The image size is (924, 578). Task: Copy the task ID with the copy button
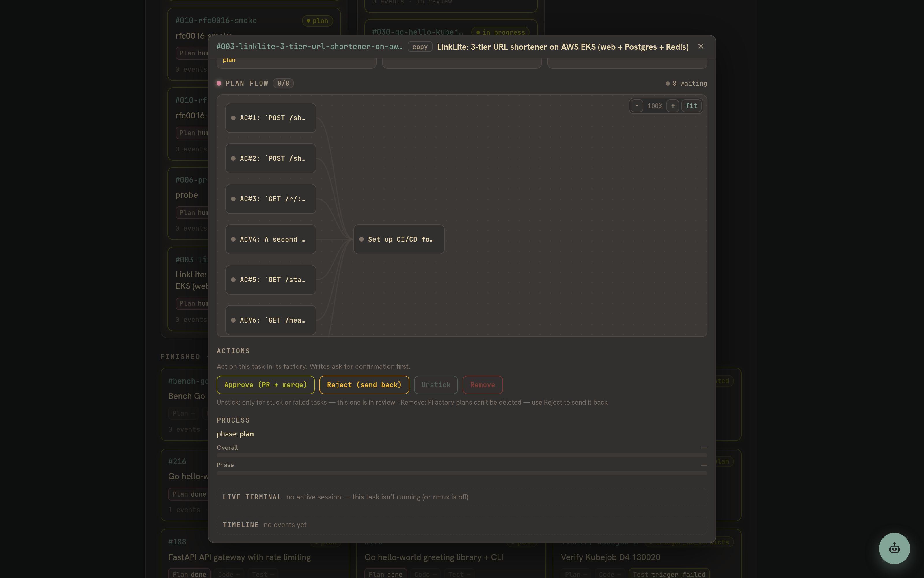(x=420, y=47)
